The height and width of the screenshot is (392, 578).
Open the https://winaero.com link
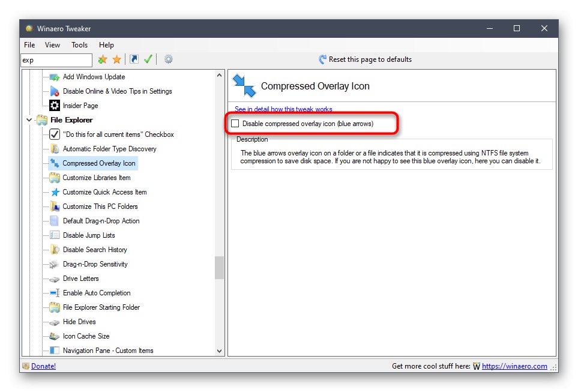(x=514, y=366)
